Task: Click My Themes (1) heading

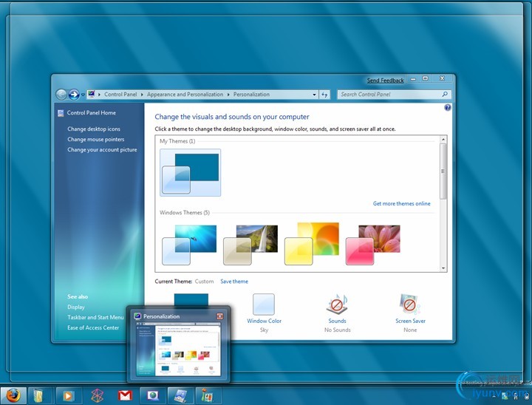Action: (177, 141)
